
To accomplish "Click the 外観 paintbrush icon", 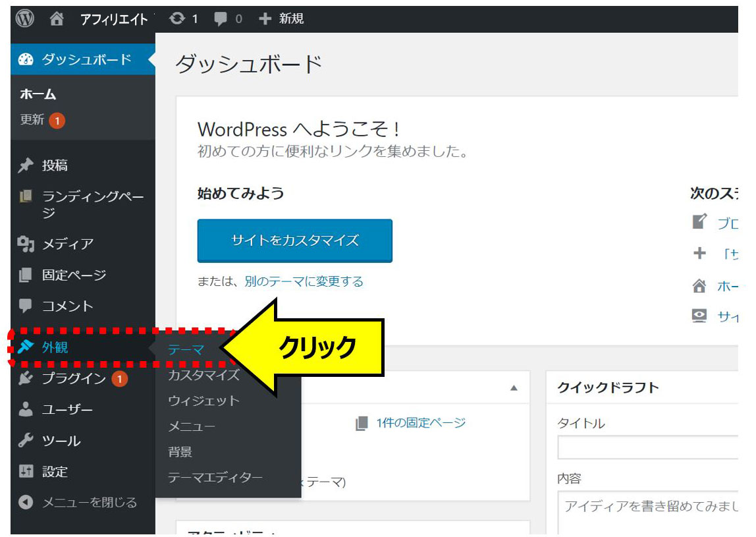I will (26, 347).
